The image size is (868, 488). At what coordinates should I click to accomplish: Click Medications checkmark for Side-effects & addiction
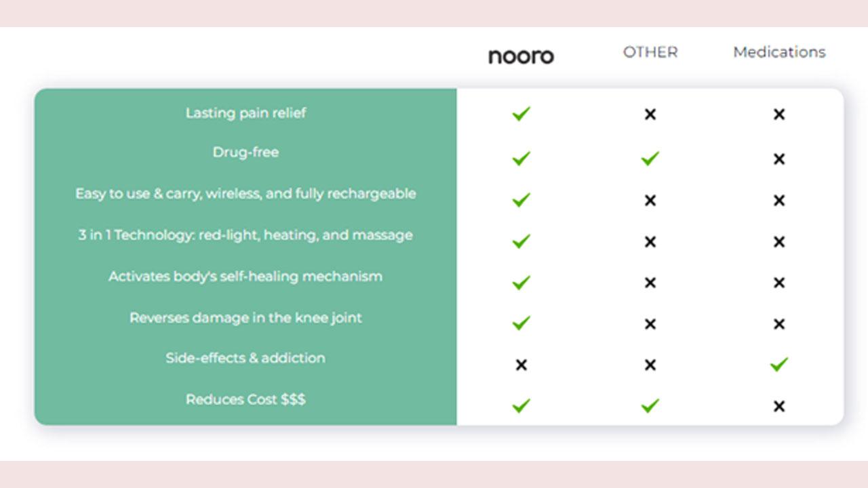[778, 365]
